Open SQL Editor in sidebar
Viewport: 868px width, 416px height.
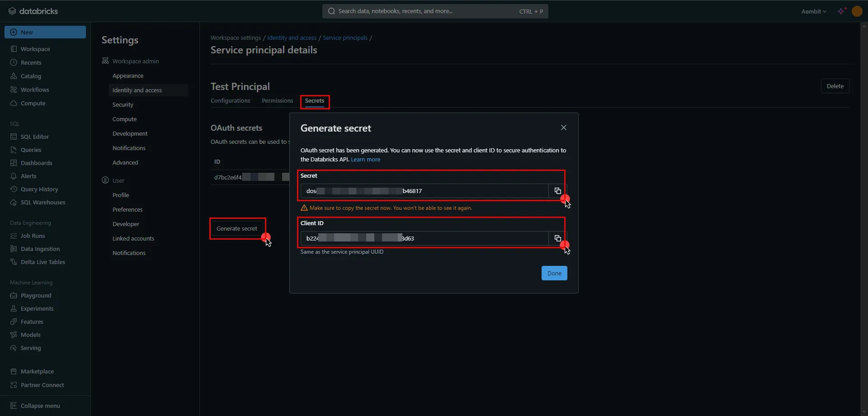coord(34,137)
